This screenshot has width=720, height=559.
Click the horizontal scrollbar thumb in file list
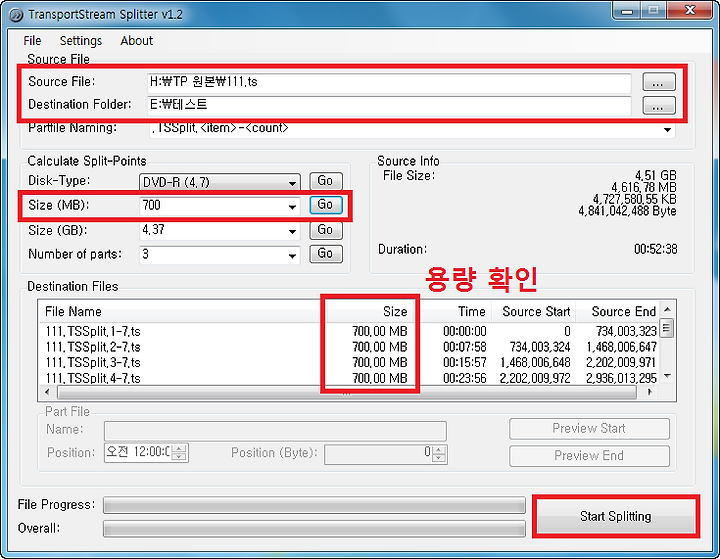point(347,392)
